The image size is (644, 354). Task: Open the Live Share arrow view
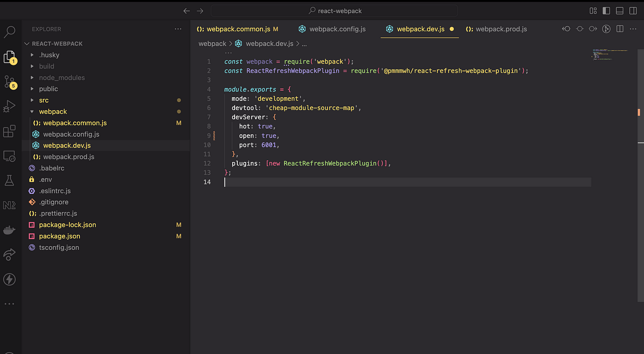tap(9, 254)
